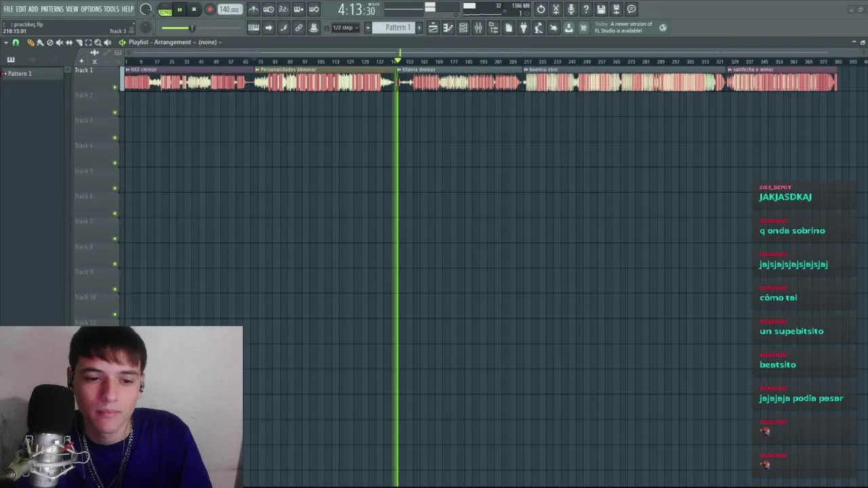Open the ADD menu
Image resolution: width=868 pixels, height=488 pixels.
(33, 9)
